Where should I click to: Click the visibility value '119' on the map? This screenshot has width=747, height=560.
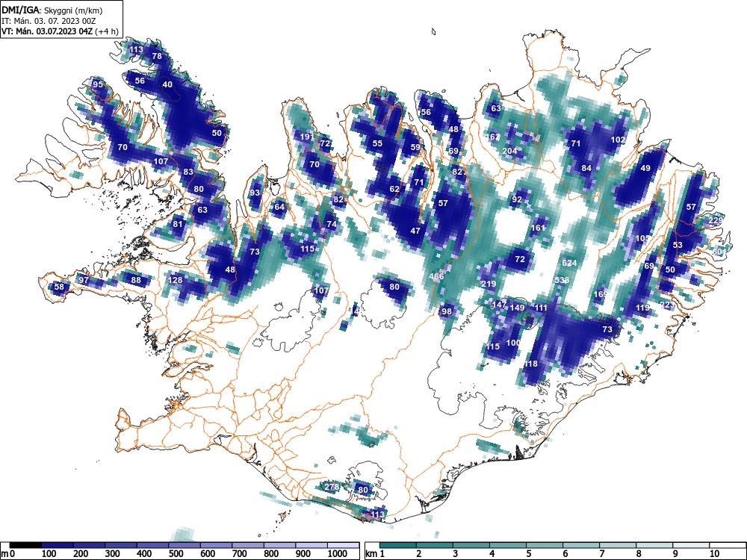pyautogui.click(x=643, y=308)
